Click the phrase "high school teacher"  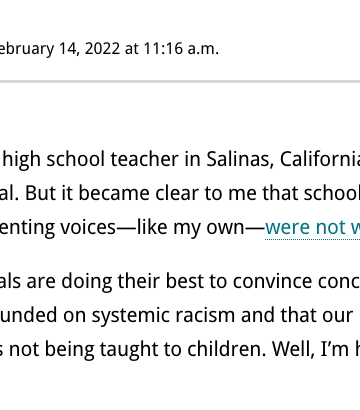(x=90, y=159)
